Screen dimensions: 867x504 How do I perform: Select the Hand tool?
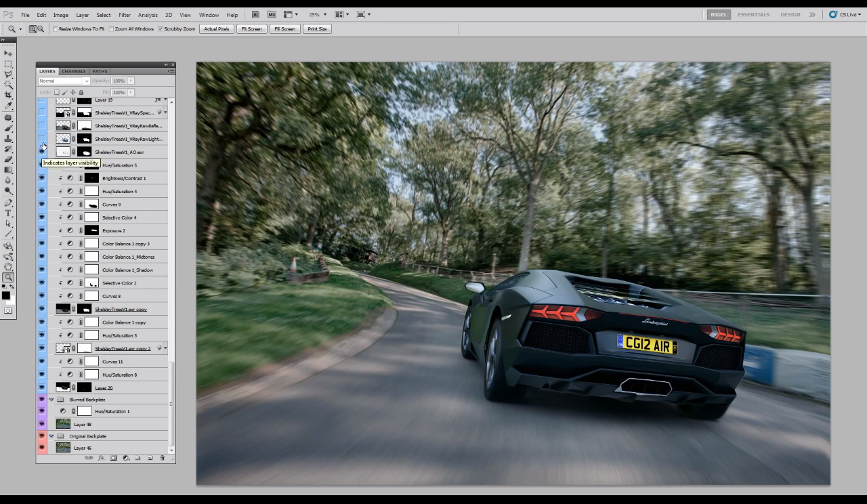(x=8, y=267)
